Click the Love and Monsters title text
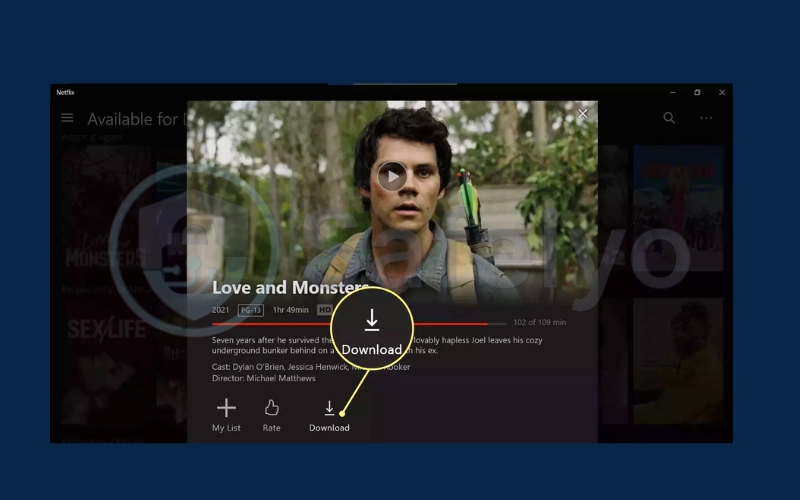The image size is (800, 500). tap(290, 287)
